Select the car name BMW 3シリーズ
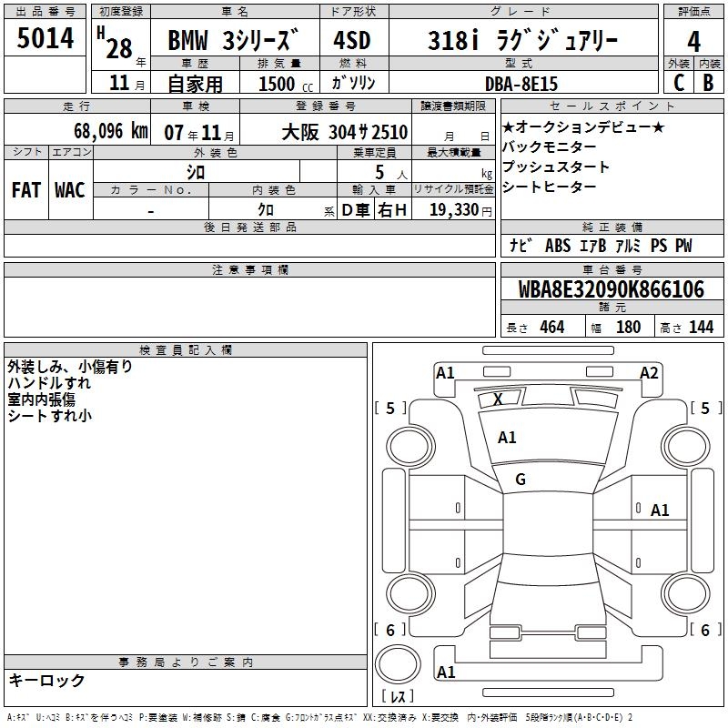This screenshot has width=728, height=728. click(x=233, y=40)
